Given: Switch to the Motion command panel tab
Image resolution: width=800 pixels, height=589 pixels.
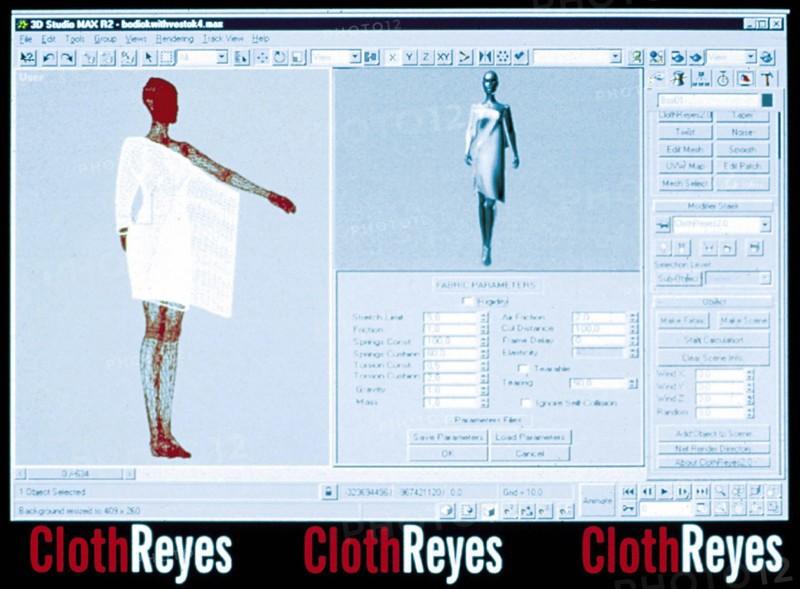Looking at the screenshot, I should [x=723, y=79].
